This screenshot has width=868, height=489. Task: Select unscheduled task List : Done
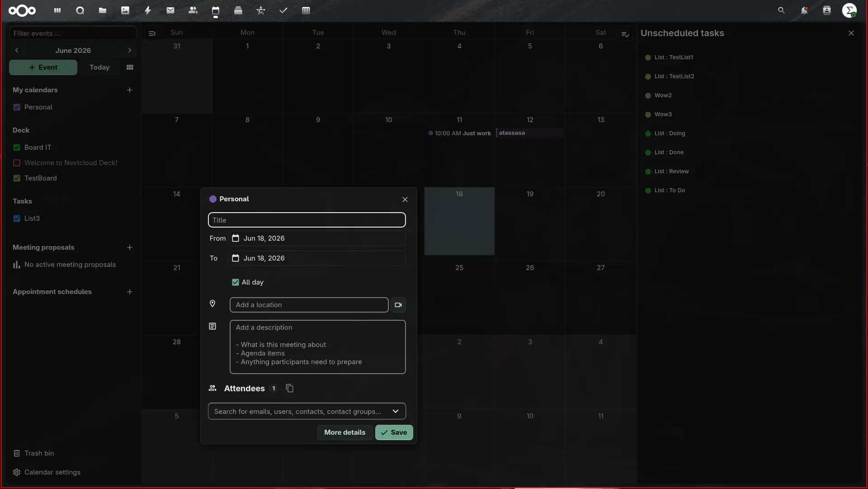(669, 152)
